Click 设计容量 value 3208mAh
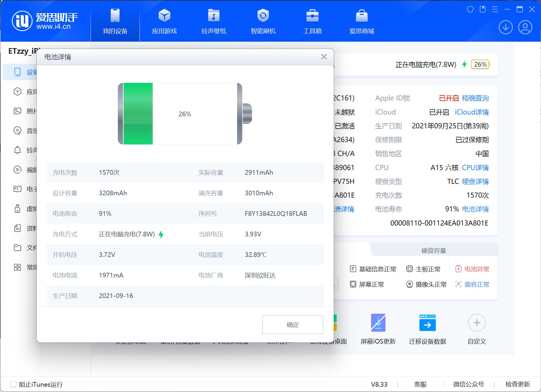The height and width of the screenshot is (392, 541). coord(113,193)
